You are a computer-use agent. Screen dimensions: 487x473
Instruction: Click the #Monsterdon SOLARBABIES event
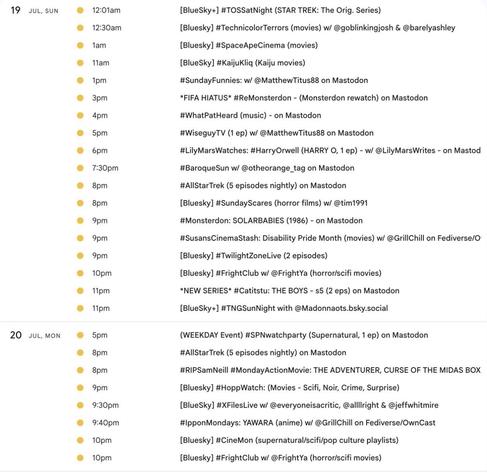point(271,221)
